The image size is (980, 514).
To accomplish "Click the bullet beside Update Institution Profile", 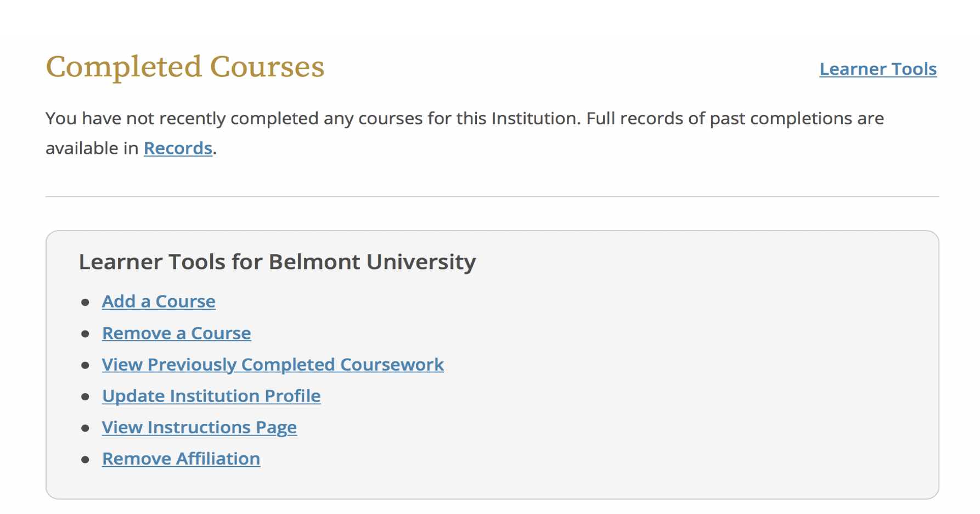I will [85, 396].
